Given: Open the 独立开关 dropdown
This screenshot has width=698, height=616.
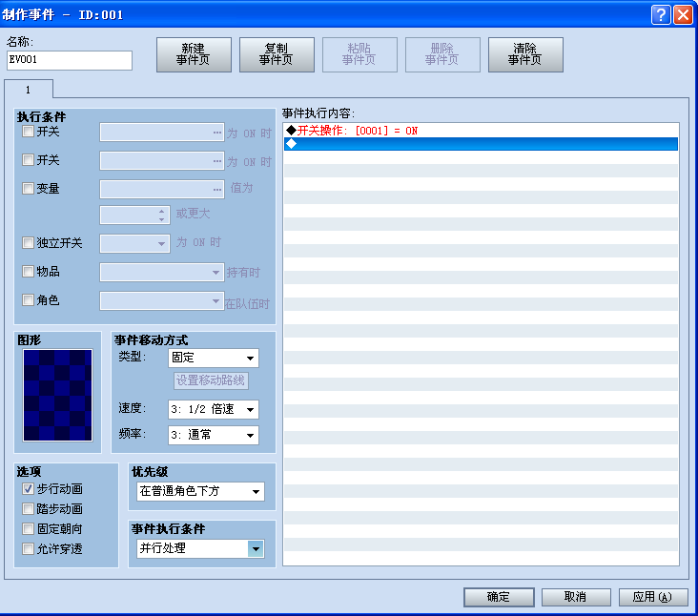Looking at the screenshot, I should 134,243.
